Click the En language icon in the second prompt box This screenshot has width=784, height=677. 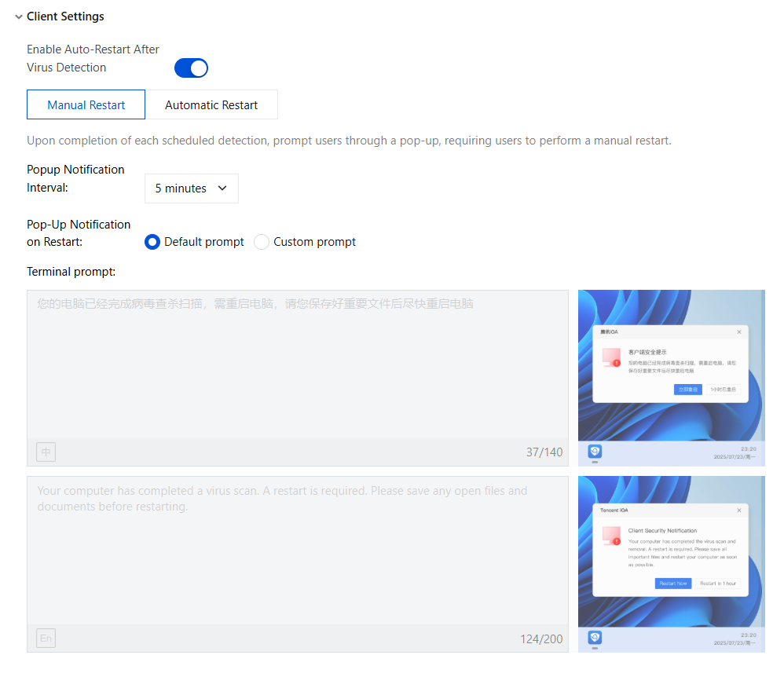click(x=46, y=638)
